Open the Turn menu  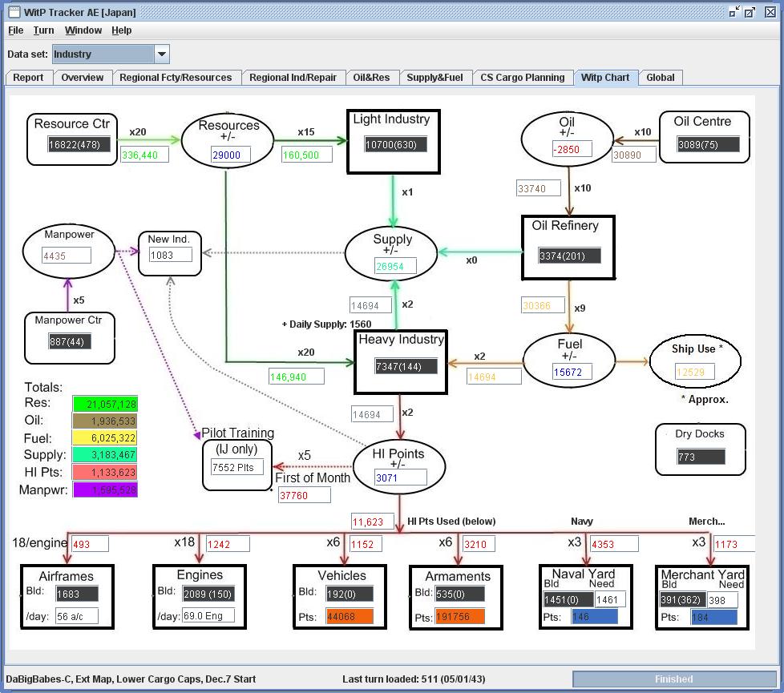point(43,30)
